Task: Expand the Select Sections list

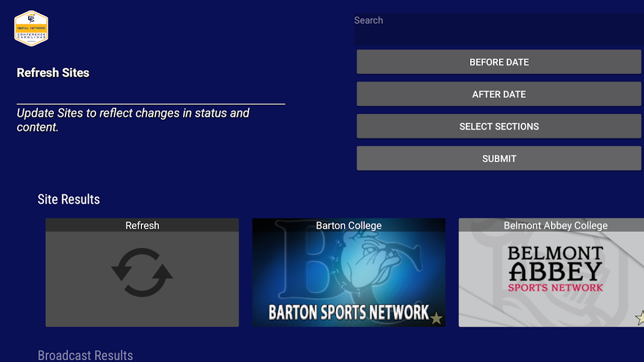Action: click(499, 127)
